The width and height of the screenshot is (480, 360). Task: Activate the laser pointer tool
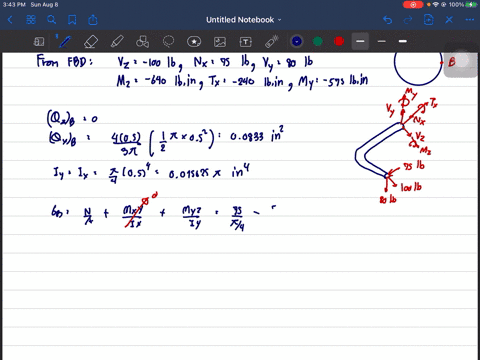[x=272, y=42]
